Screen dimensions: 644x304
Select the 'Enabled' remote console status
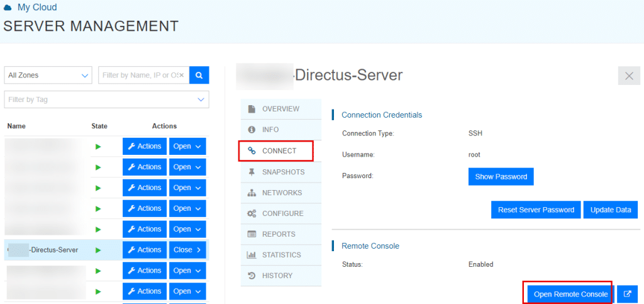click(480, 264)
